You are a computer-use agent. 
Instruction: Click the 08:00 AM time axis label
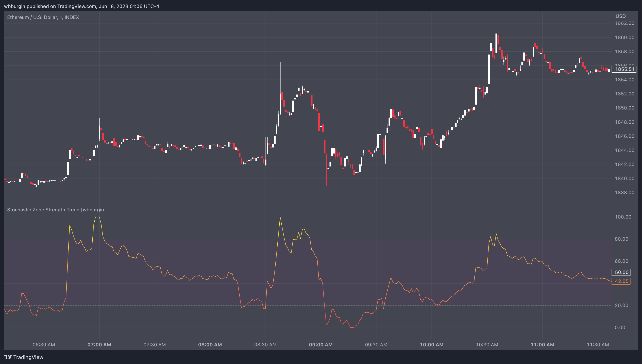tap(210, 345)
